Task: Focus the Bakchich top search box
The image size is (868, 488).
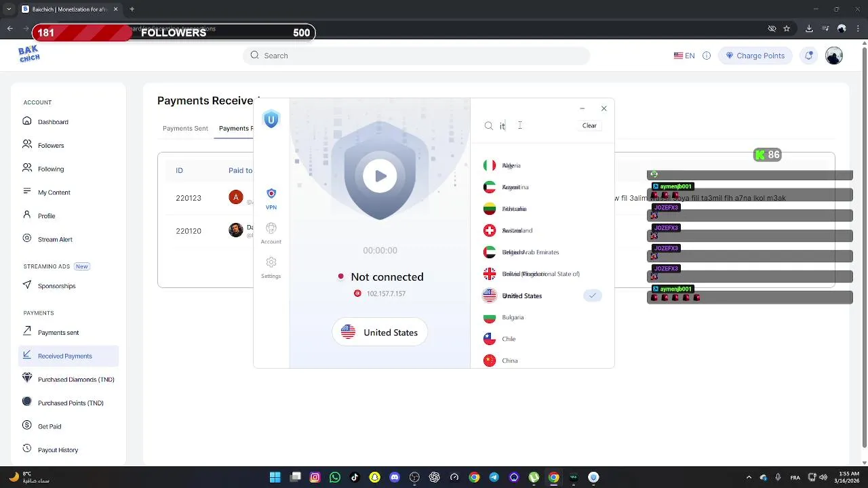Action: pyautogui.click(x=416, y=56)
